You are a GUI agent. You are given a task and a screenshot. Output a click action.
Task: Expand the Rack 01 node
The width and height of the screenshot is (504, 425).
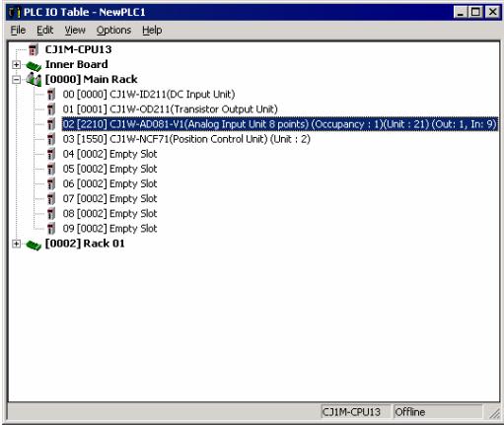tap(16, 244)
